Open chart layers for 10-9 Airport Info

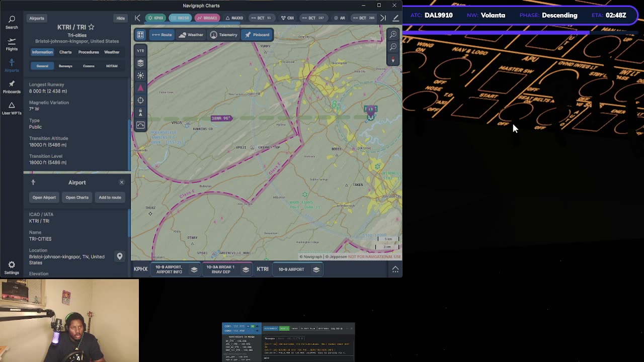194,269
